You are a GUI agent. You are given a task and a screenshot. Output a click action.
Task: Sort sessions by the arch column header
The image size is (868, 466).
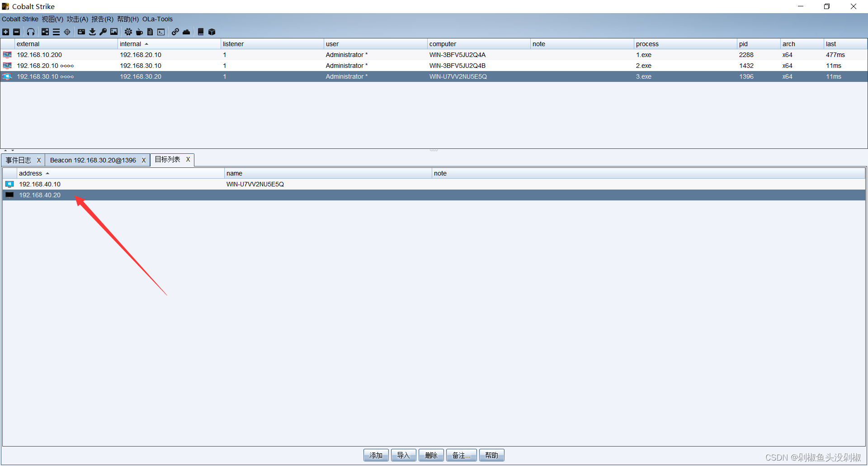[x=802, y=44]
